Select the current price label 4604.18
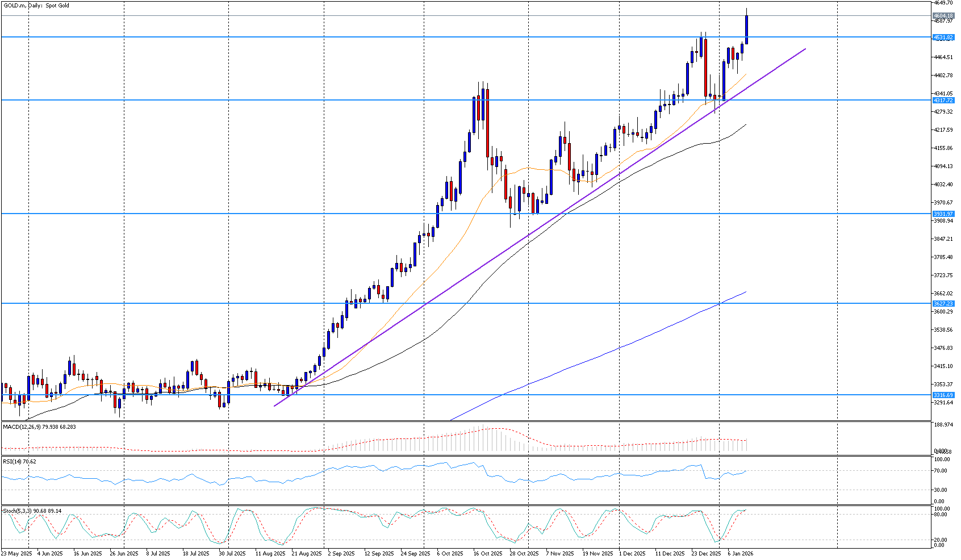Image resolution: width=961 pixels, height=560 pixels. (x=943, y=16)
